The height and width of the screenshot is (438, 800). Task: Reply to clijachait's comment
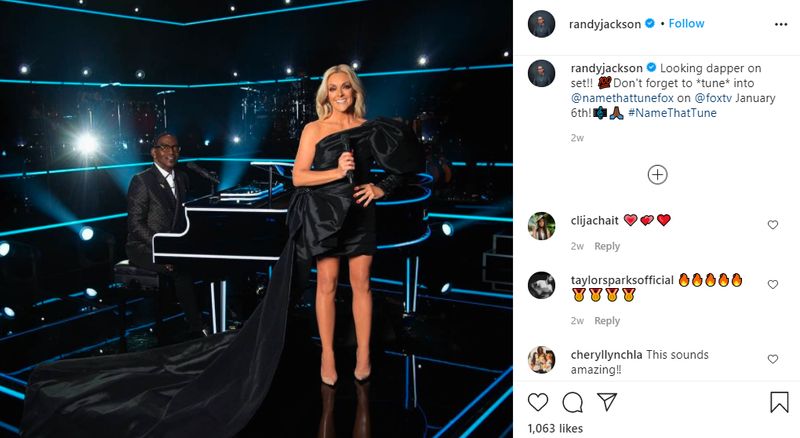[x=607, y=246]
